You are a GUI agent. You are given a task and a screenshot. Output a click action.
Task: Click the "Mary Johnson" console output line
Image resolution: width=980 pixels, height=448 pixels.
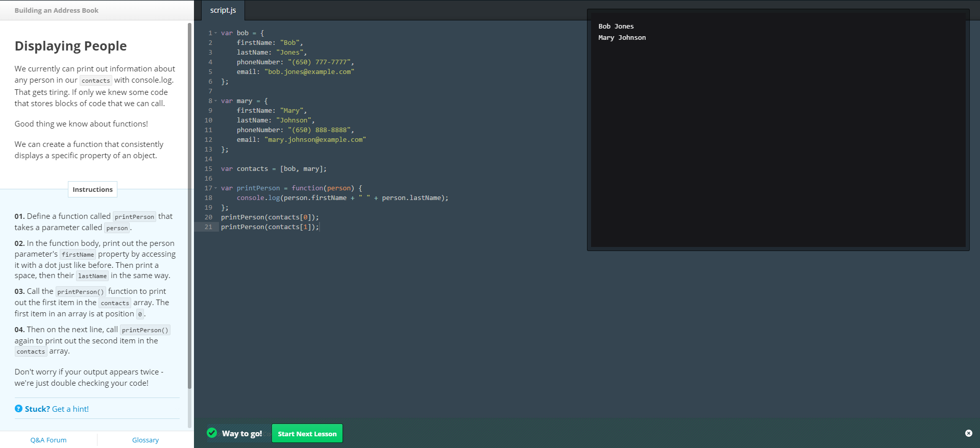pyautogui.click(x=622, y=38)
